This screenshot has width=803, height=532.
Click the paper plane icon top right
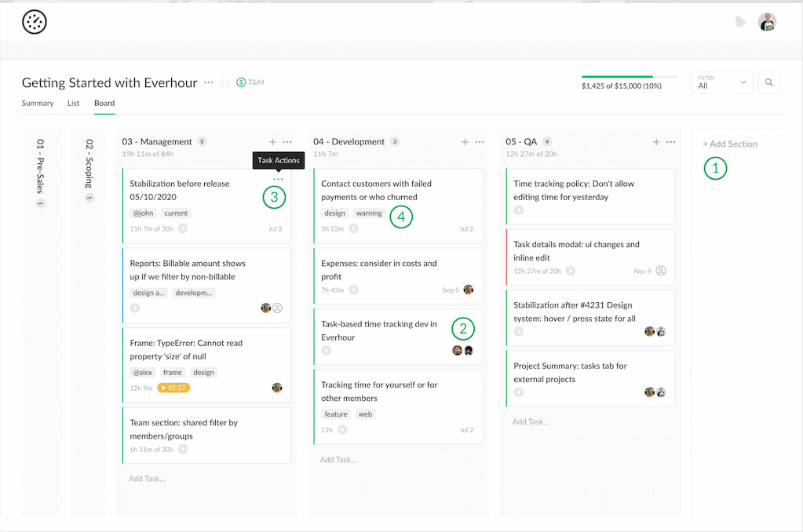(740, 22)
